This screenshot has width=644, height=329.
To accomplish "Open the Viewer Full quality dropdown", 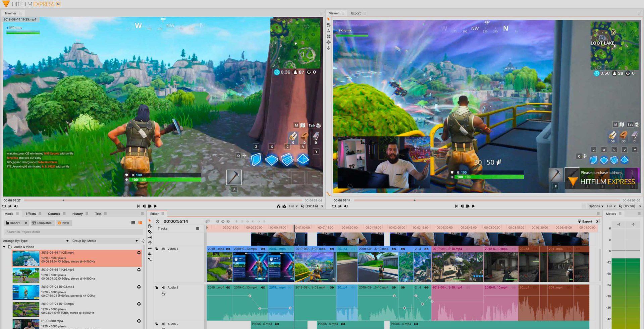I will pos(611,206).
